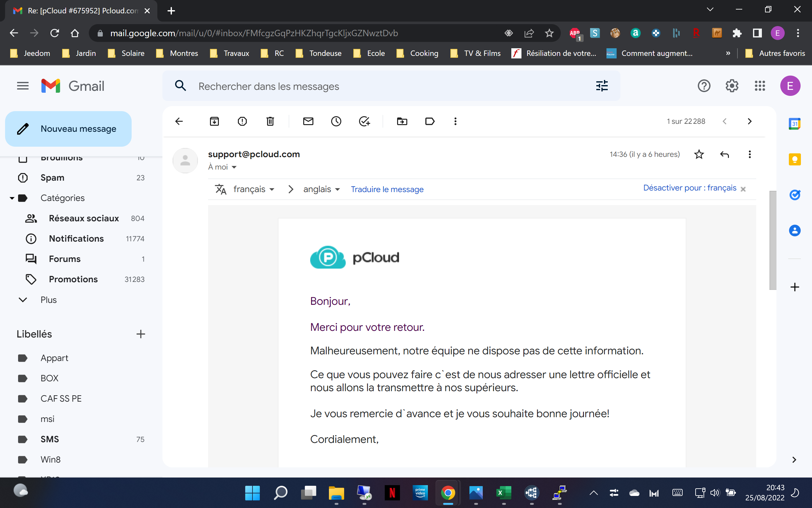Expand the side panel arrow at bottom right
812x508 pixels.
coord(794,460)
